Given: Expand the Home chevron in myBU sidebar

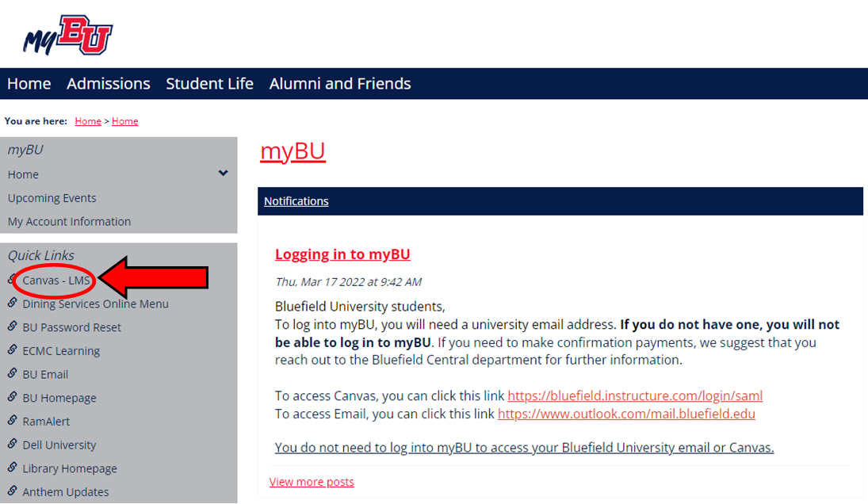Looking at the screenshot, I should click(x=223, y=174).
